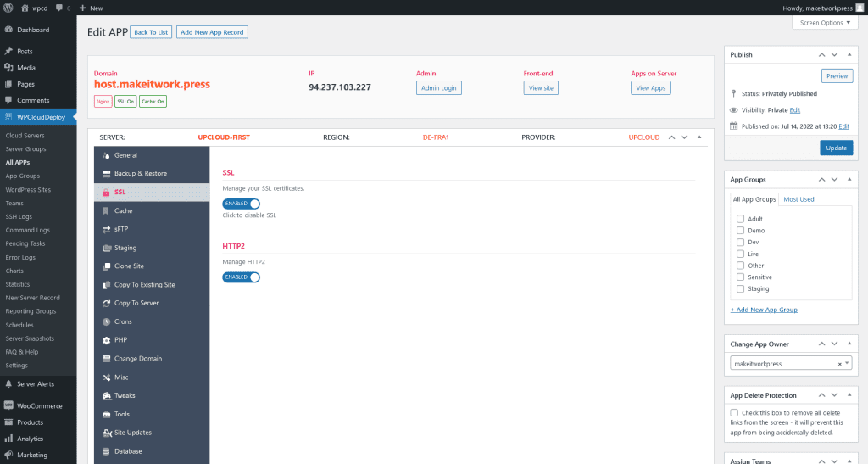Check the Adult app group
The width and height of the screenshot is (868, 464).
click(x=740, y=219)
